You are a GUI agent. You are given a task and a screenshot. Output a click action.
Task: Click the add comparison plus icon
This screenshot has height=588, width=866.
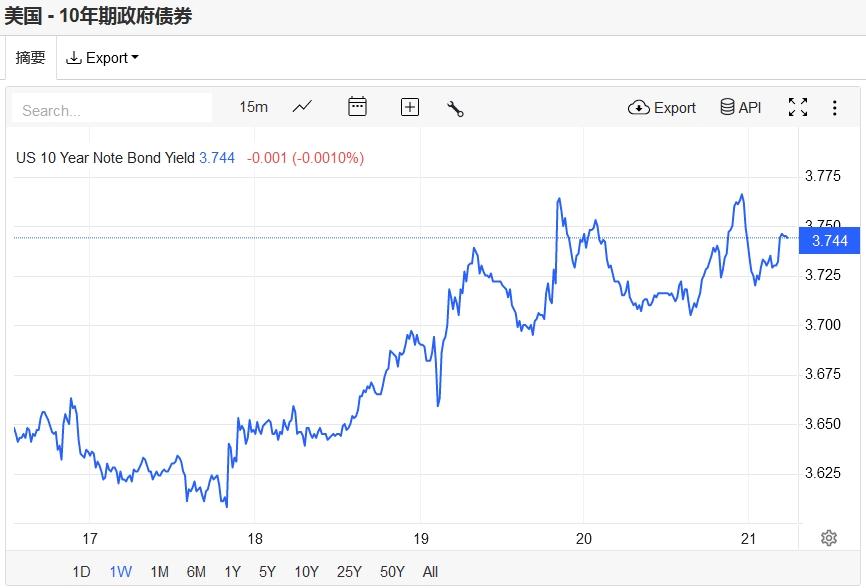pyautogui.click(x=409, y=107)
